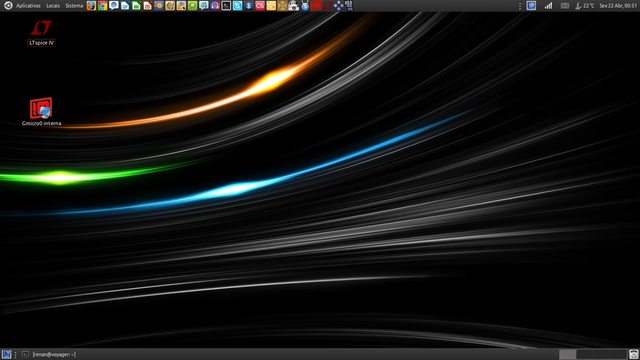This screenshot has height=360, width=640.
Task: Switch to the renan@voyager terminal window
Action: click(x=49, y=354)
